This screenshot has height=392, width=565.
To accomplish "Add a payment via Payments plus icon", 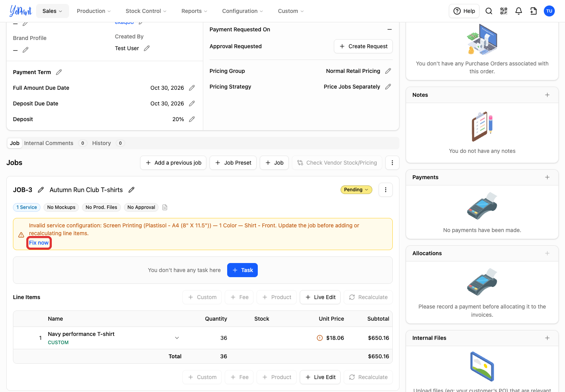I will [x=547, y=177].
